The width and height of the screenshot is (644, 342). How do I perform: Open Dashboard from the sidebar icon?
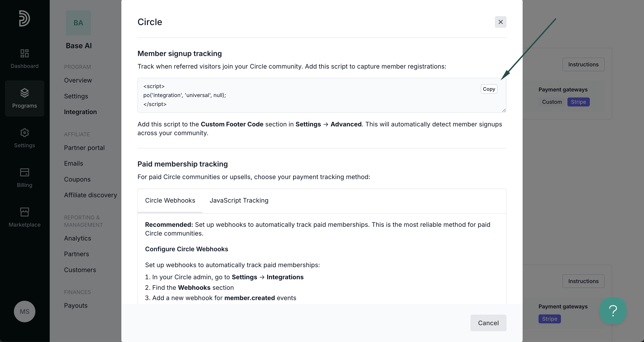[x=24, y=58]
